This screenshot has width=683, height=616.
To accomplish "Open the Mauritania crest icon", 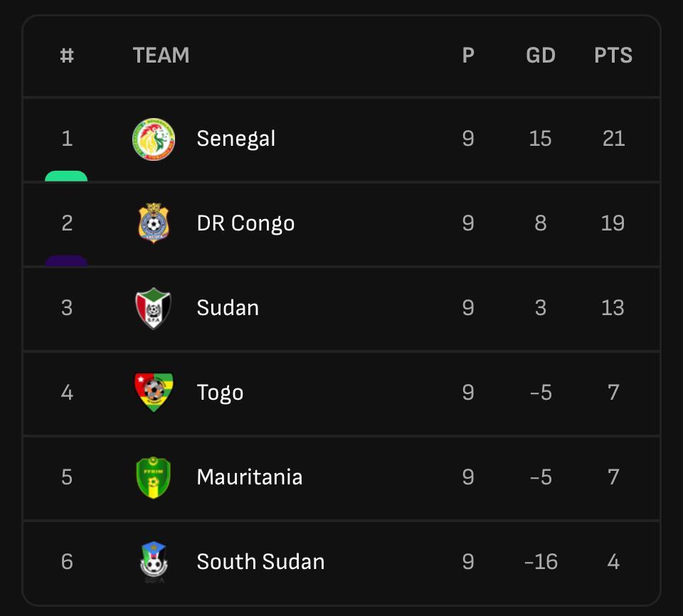I will point(154,477).
